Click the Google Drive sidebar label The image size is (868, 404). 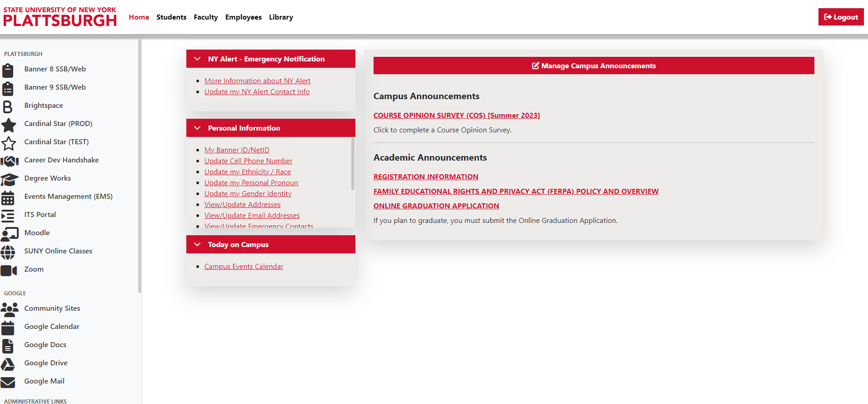tap(46, 363)
